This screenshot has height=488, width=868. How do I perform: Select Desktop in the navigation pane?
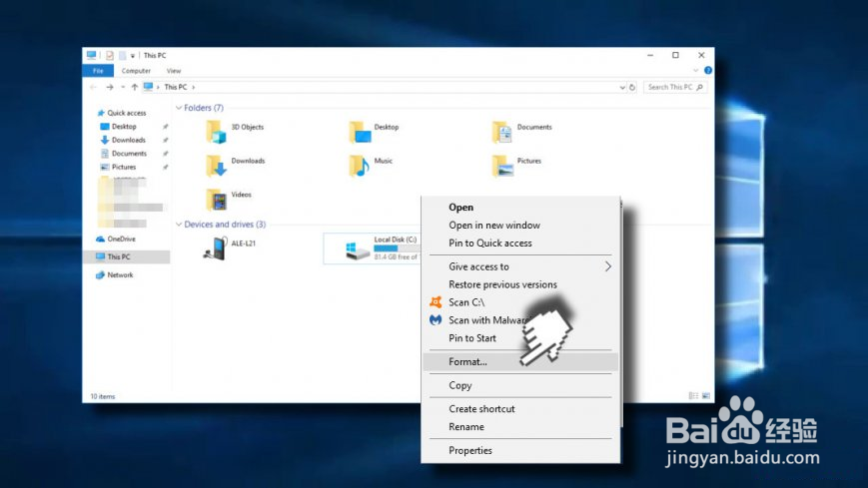click(124, 127)
